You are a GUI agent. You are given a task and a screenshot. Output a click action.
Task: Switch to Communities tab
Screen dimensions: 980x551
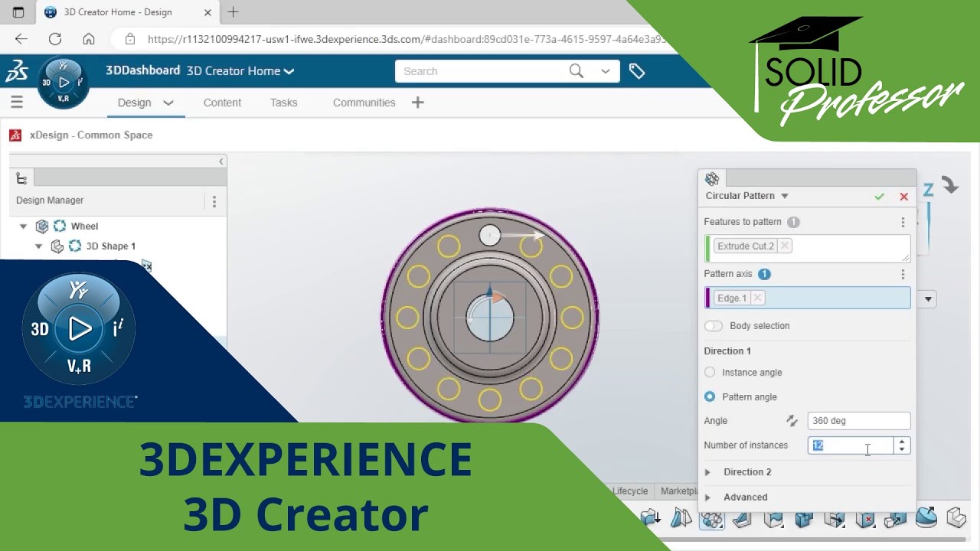tap(364, 103)
